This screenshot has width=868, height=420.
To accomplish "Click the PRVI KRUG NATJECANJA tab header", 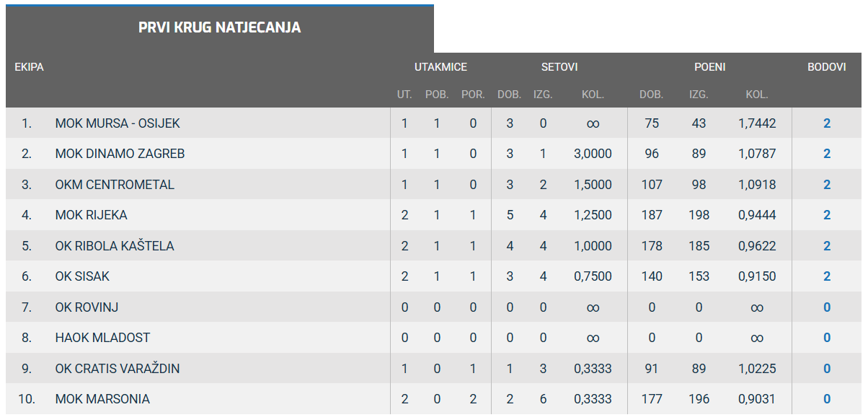I will (219, 28).
